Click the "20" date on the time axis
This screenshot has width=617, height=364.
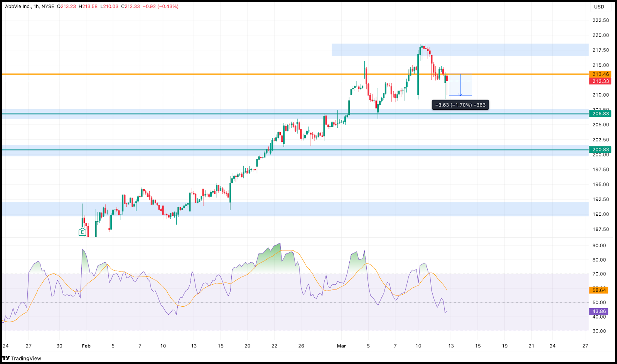point(248,346)
